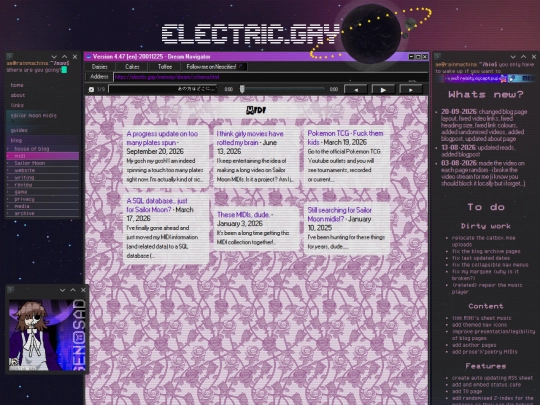
Task: Open sailor moon midis in navigation
Action: [34, 115]
